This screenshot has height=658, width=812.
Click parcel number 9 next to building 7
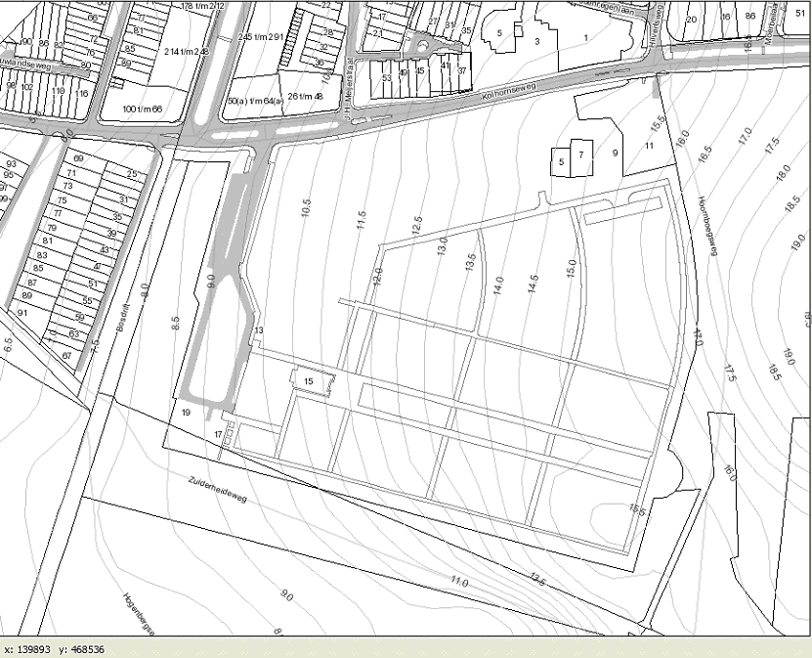click(x=616, y=153)
